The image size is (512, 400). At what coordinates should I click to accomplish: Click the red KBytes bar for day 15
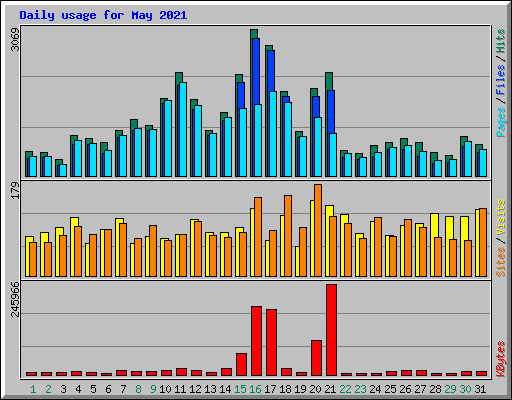241,364
